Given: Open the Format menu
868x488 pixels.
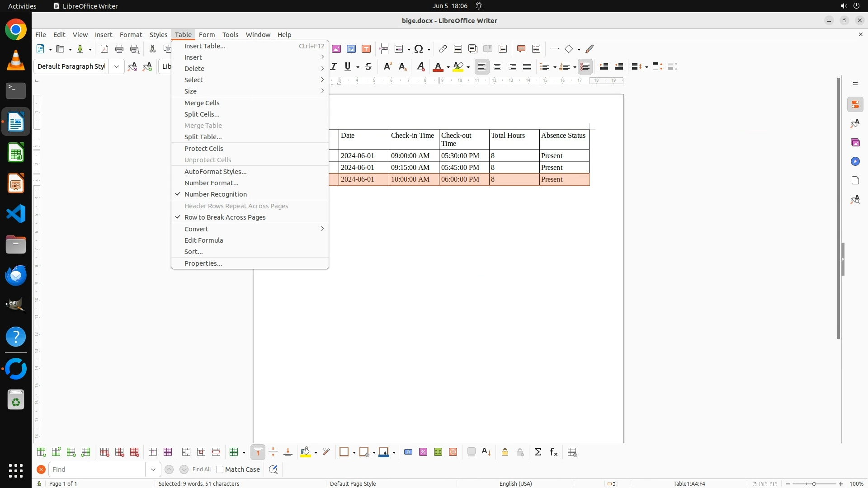Looking at the screenshot, I should coord(131,34).
